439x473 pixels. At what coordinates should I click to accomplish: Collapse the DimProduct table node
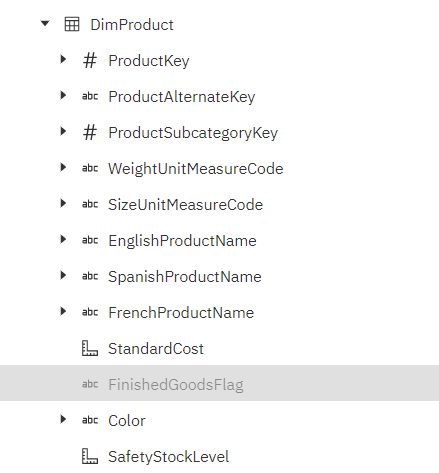pos(45,24)
